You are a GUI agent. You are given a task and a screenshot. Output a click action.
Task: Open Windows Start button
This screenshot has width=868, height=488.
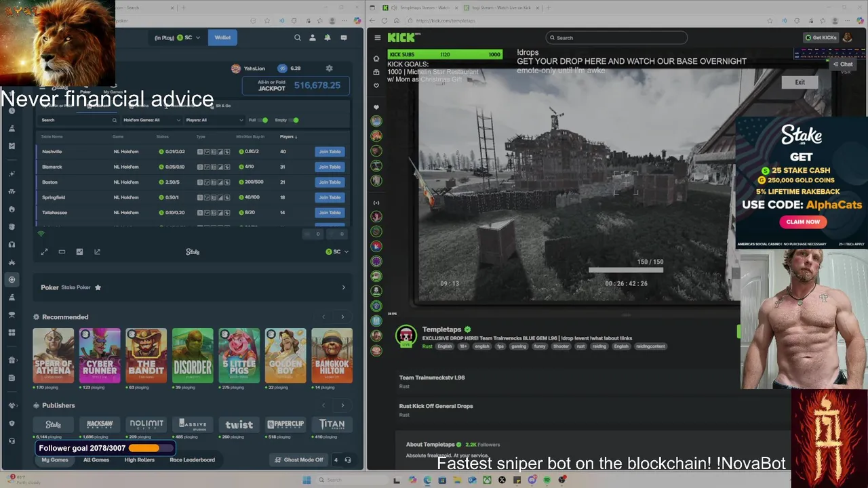pyautogui.click(x=307, y=480)
